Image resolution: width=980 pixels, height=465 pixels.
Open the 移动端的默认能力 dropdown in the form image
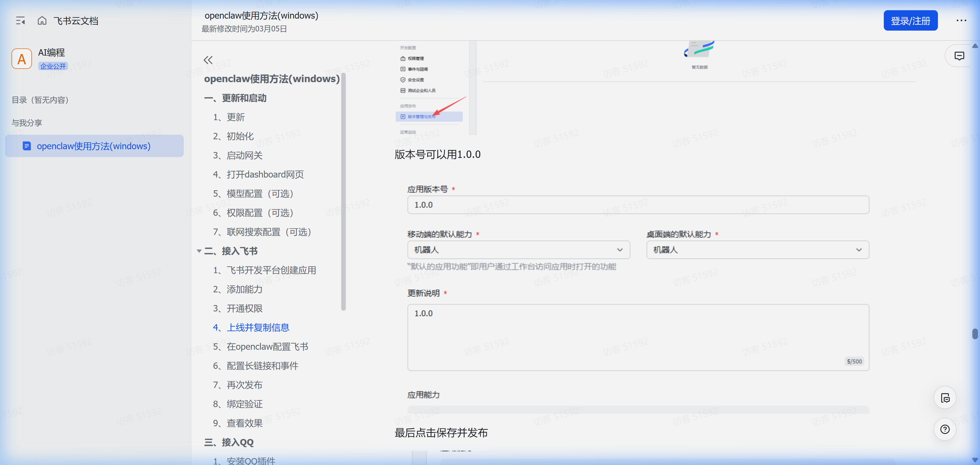pyautogui.click(x=519, y=250)
